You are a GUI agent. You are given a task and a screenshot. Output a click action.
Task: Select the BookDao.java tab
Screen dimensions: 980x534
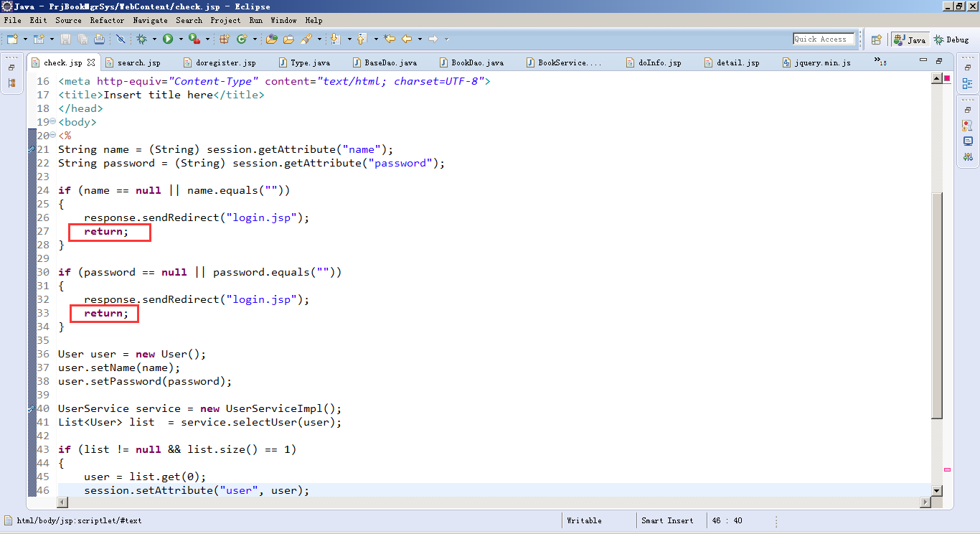point(473,62)
